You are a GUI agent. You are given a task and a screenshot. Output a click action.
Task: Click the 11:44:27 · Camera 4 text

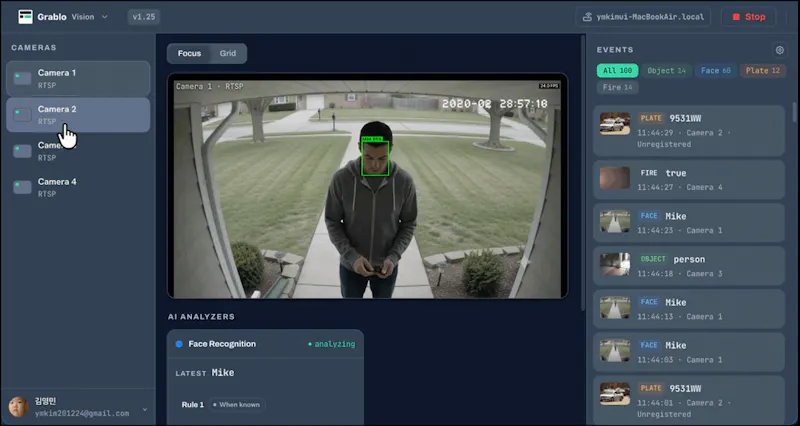coord(680,187)
